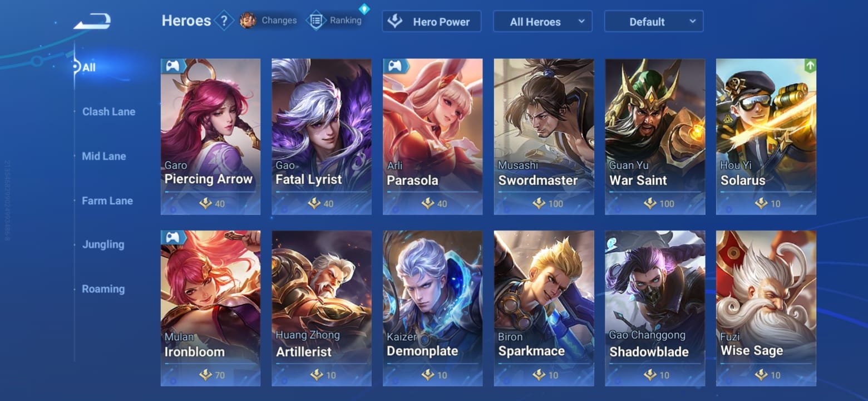Click the gamepad badge on Garo's card
Screen dimensions: 868x401
click(x=173, y=66)
